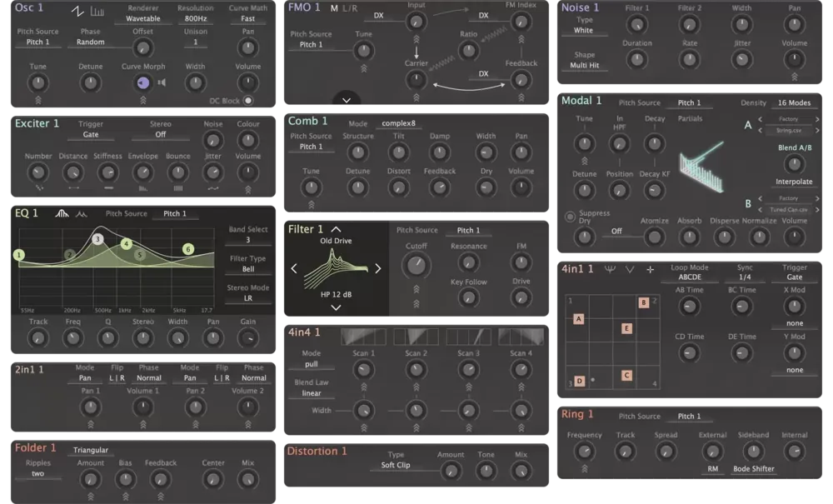
Task: Click the filled spectrum icon in EQ 1
Action: pyautogui.click(x=62, y=213)
